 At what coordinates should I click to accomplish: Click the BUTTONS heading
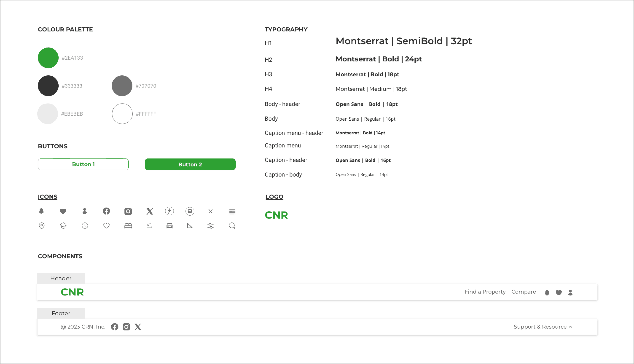pos(53,146)
